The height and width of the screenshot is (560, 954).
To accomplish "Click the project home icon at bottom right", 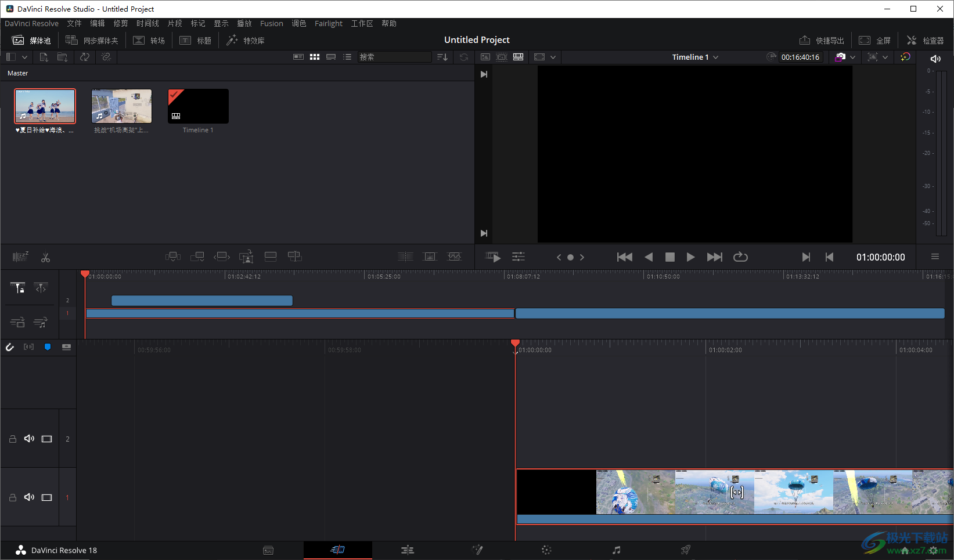I will click(905, 550).
